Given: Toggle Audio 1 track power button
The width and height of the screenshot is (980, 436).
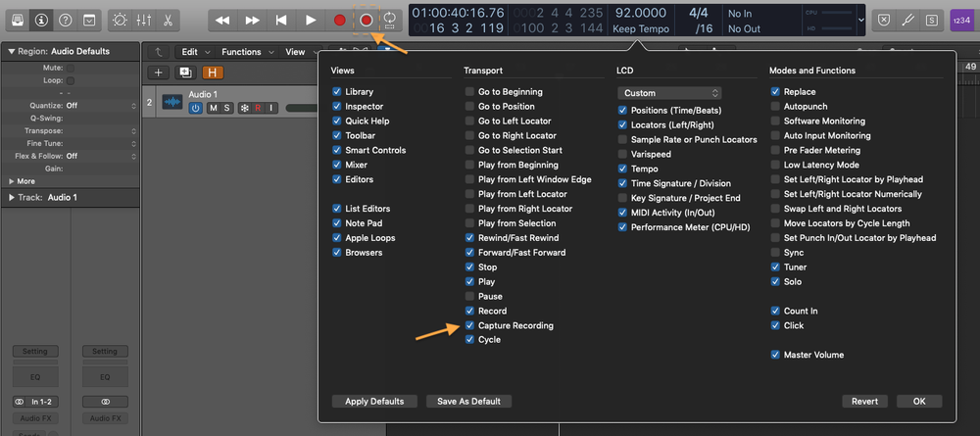Looking at the screenshot, I should [196, 108].
